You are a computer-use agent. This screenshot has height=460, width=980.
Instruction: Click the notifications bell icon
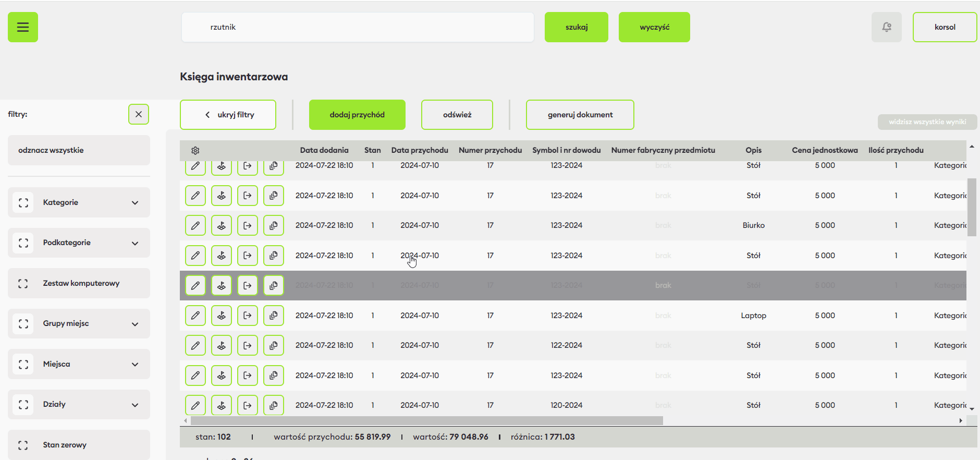886,27
